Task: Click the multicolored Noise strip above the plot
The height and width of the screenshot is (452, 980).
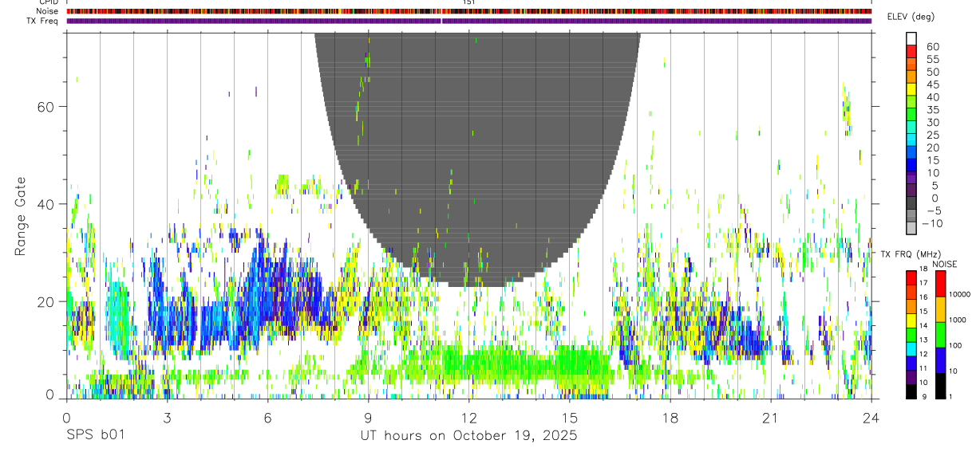Action: (x=469, y=11)
